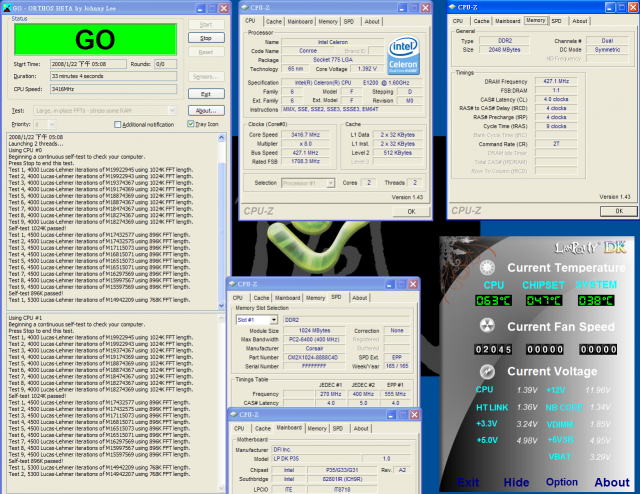Click Hide in LanParty DK panel
Viewport: 640px width, 494px height.
tap(516, 483)
